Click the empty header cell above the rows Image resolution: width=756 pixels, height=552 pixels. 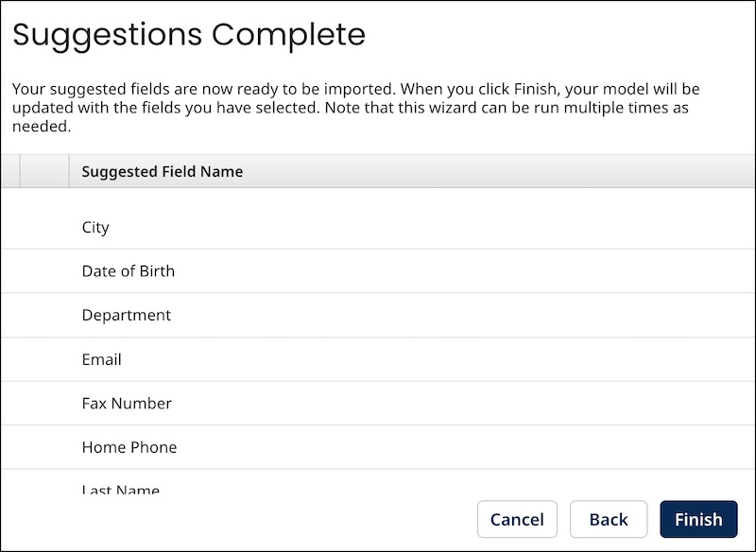(x=43, y=171)
